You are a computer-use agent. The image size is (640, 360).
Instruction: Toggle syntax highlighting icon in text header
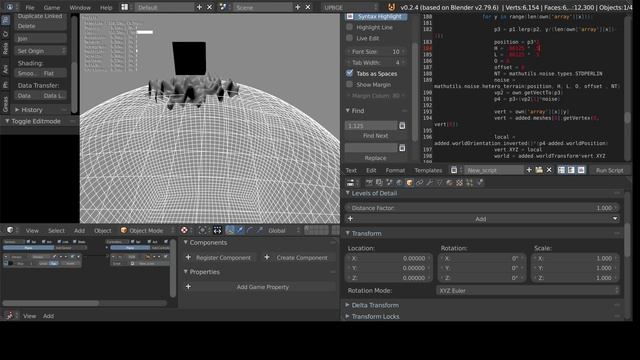point(581,170)
